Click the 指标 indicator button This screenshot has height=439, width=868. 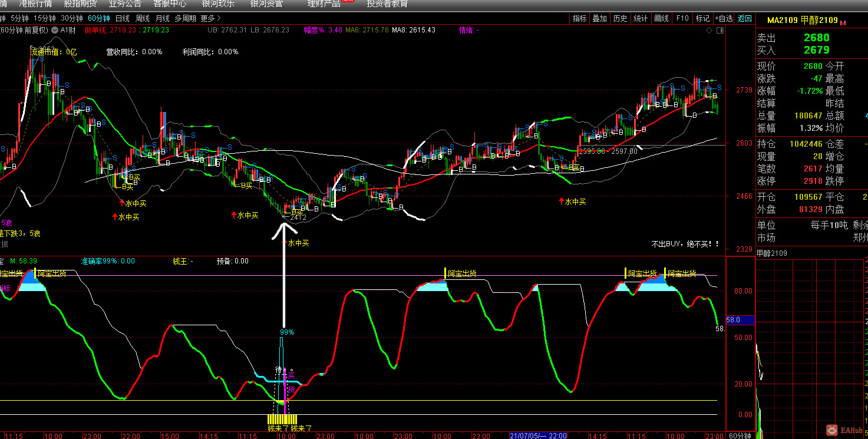(580, 18)
